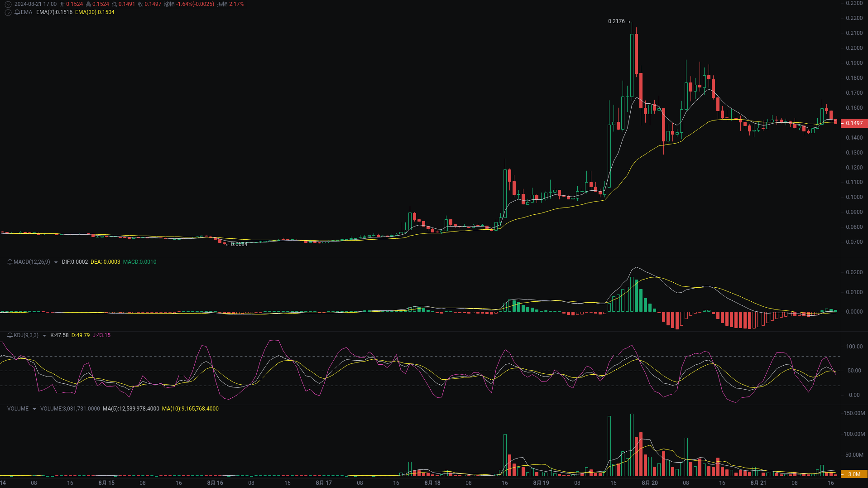Viewport: 868px width, 488px height.
Task: Click the -1.64%(-0.0025) change value
Action: pos(195,4)
